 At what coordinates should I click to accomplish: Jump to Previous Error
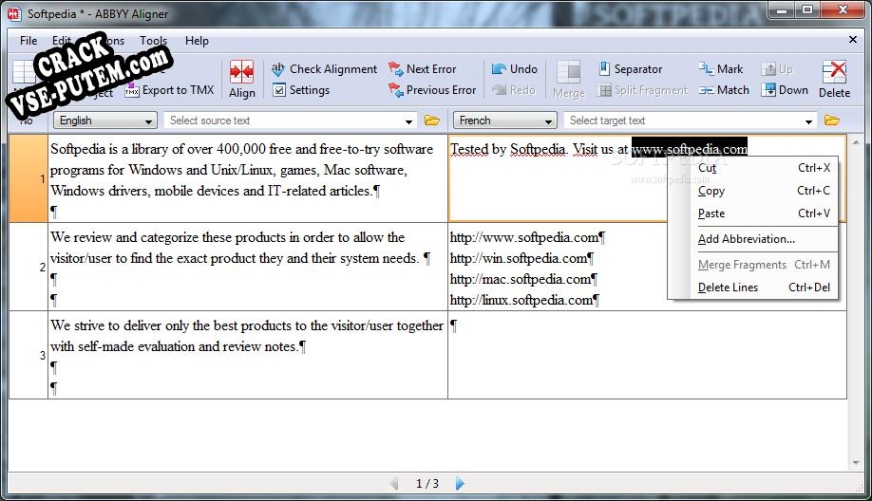[x=432, y=90]
